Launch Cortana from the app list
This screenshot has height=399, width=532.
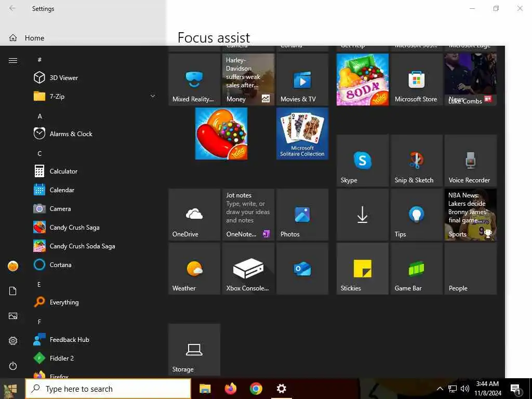point(94,264)
